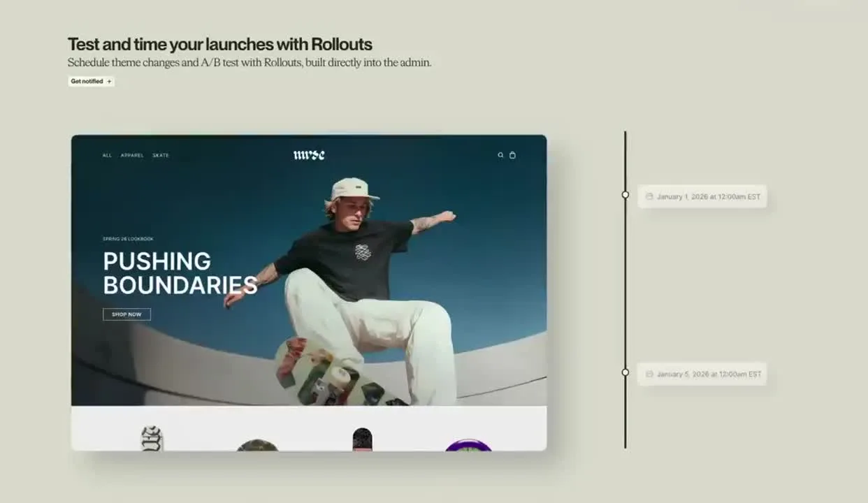The image size is (868, 503).
Task: Click the January 5, 2026 date label
Action: pyautogui.click(x=702, y=374)
